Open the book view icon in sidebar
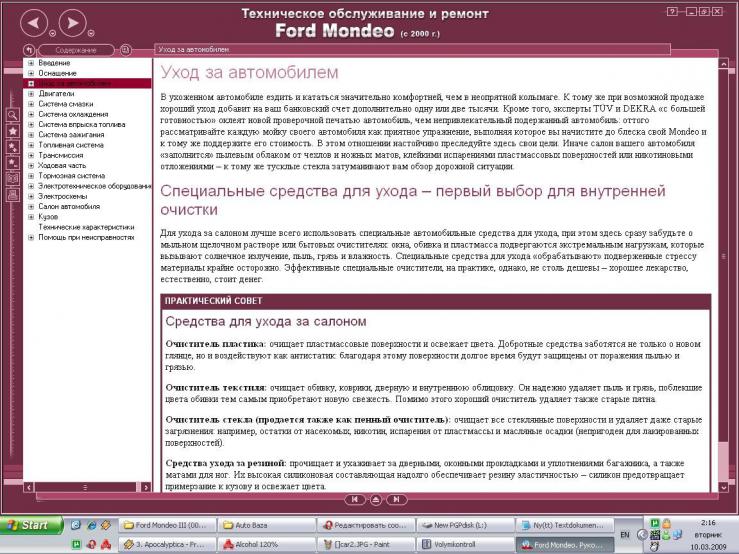Screen dimensions: 739x554 coord(13,179)
